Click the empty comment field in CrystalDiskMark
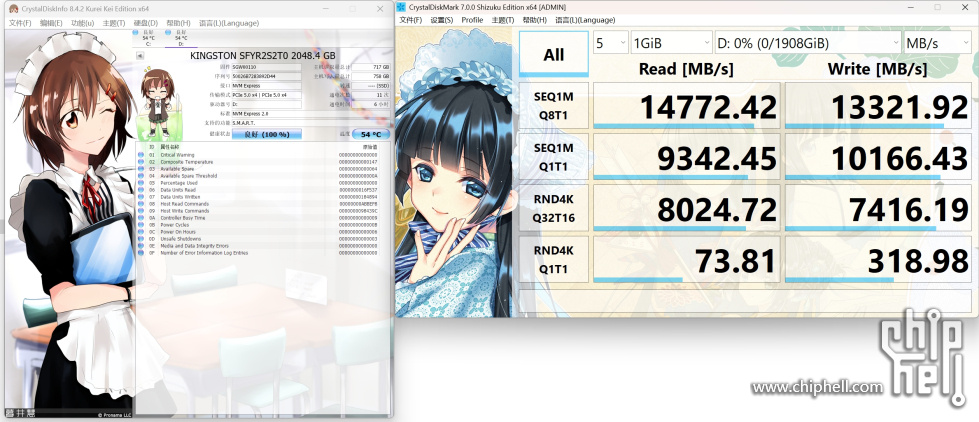 tap(745, 300)
